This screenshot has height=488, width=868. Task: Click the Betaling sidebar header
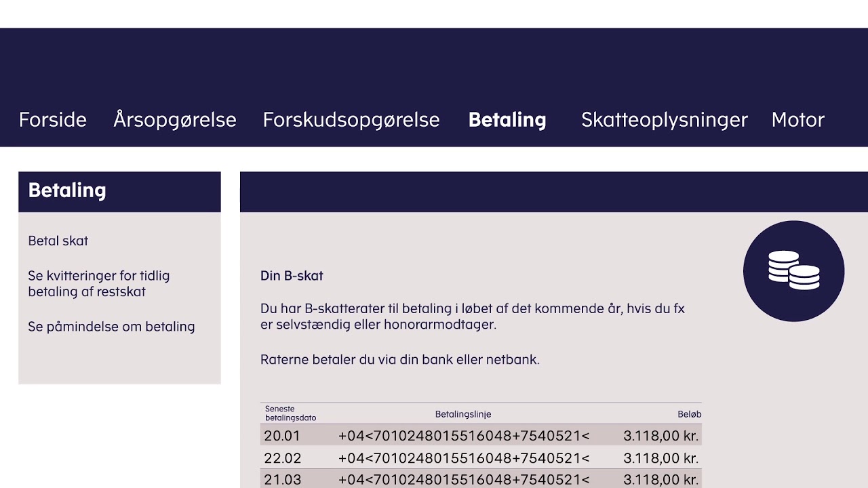point(67,190)
